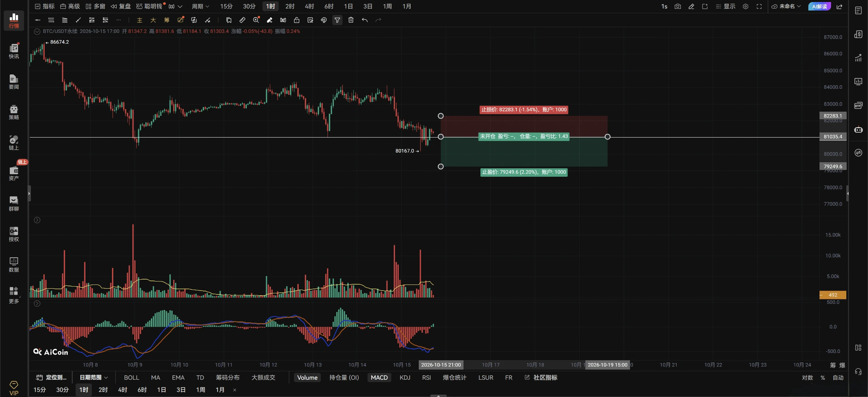Click the stop-loss handle of the short position
The height and width of the screenshot is (397, 868).
[x=440, y=116]
